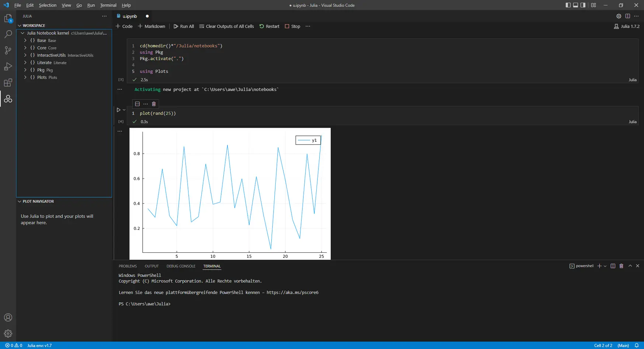Open the Accounts menu icon
The height and width of the screenshot is (349, 644).
pyautogui.click(x=8, y=318)
